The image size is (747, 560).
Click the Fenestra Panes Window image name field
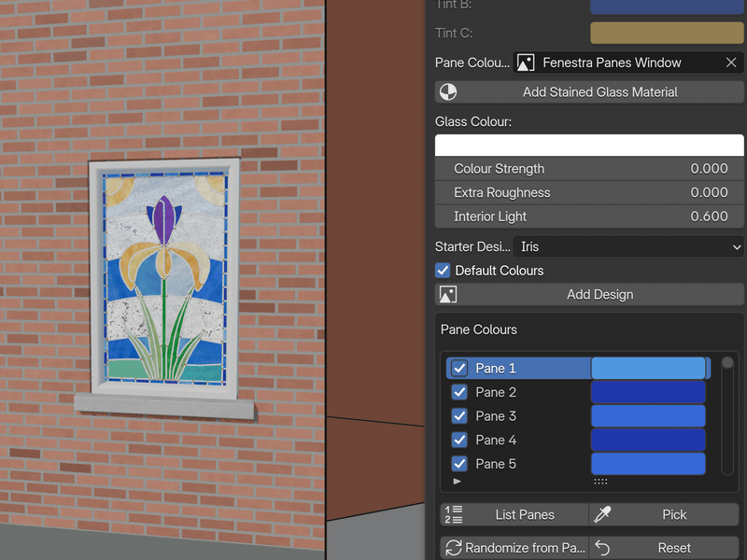click(628, 63)
